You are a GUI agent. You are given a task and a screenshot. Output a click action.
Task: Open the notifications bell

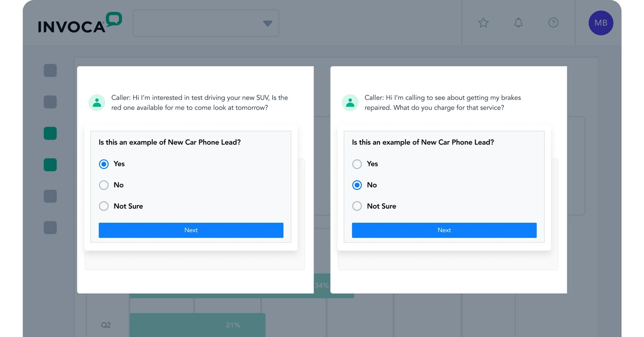tap(518, 23)
